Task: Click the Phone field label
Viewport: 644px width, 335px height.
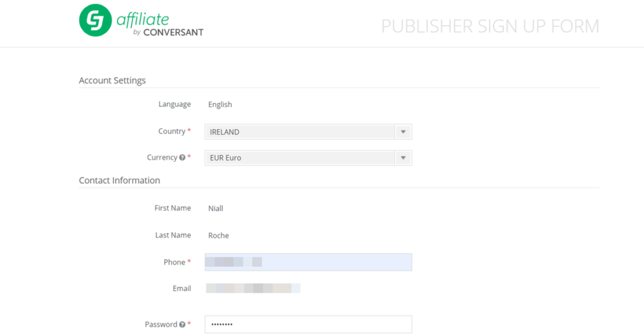Action: click(174, 262)
